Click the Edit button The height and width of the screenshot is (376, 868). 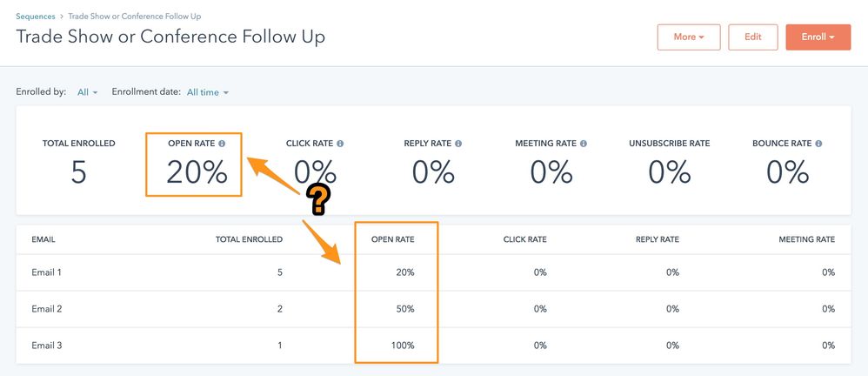pyautogui.click(x=753, y=37)
